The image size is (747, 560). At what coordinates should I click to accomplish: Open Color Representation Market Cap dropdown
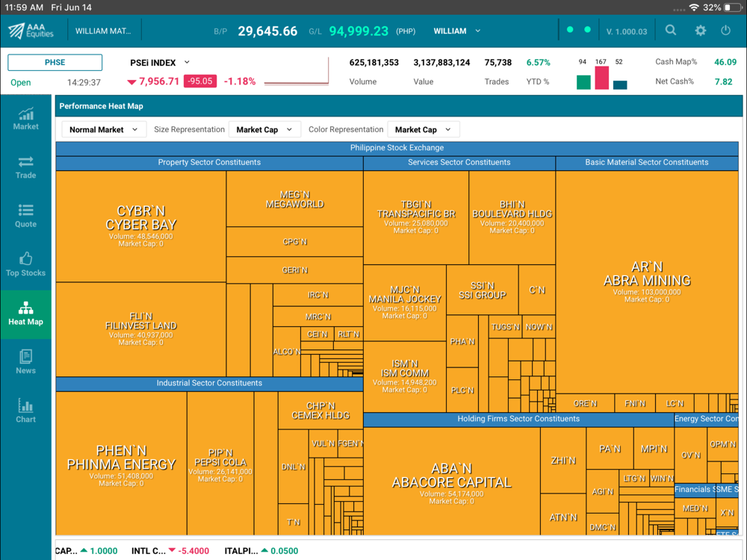tap(424, 129)
